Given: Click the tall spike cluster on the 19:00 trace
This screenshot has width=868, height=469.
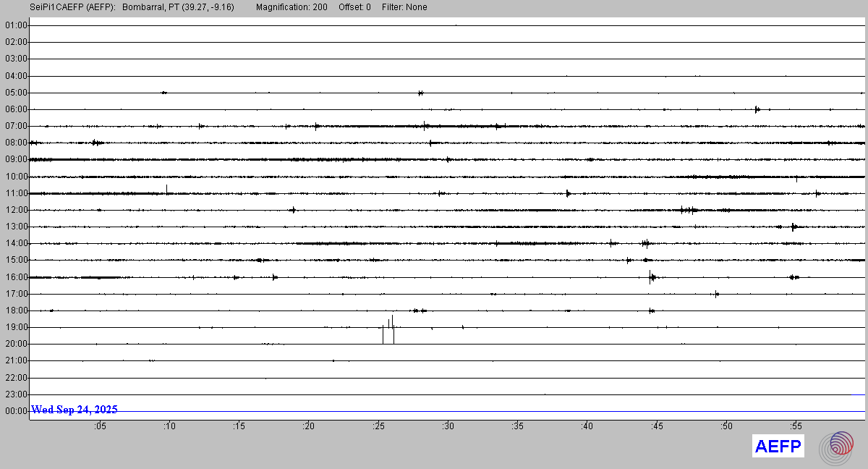Looking at the screenshot, I should pyautogui.click(x=389, y=329).
